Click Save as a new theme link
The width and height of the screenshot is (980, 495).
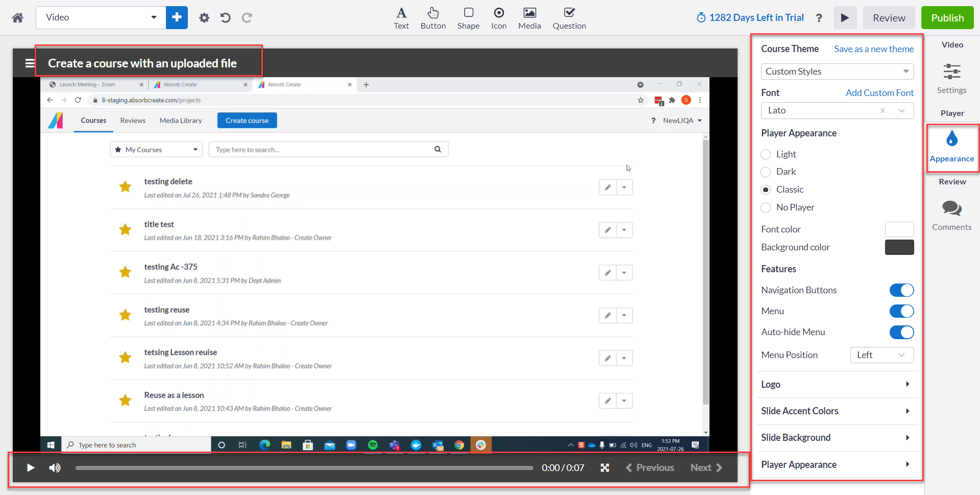pos(874,49)
